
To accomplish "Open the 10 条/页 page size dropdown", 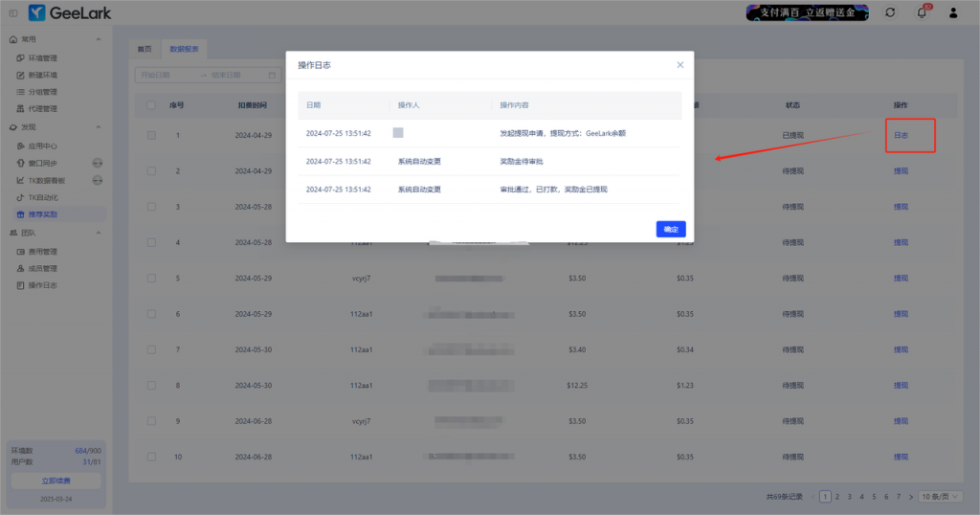I will coord(939,497).
